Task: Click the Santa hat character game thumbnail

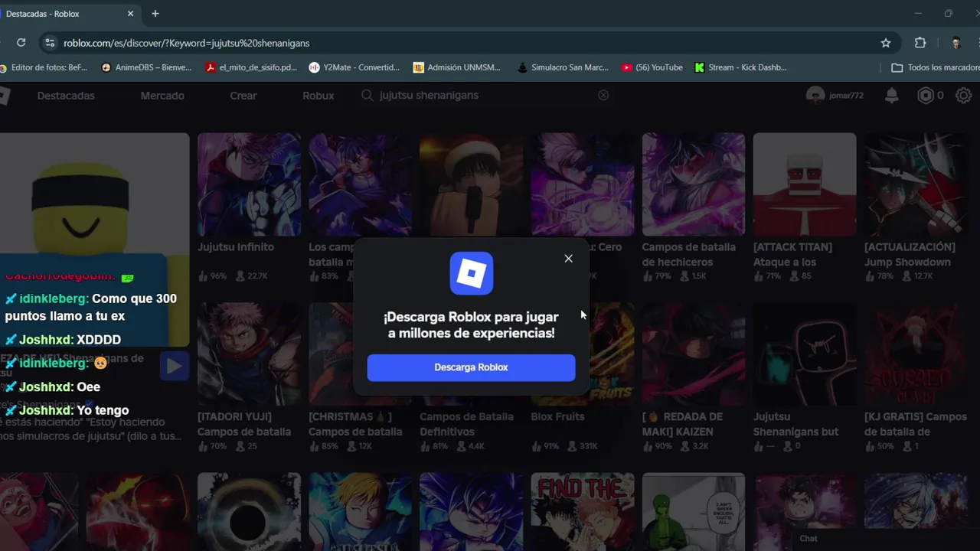Action: click(x=471, y=184)
